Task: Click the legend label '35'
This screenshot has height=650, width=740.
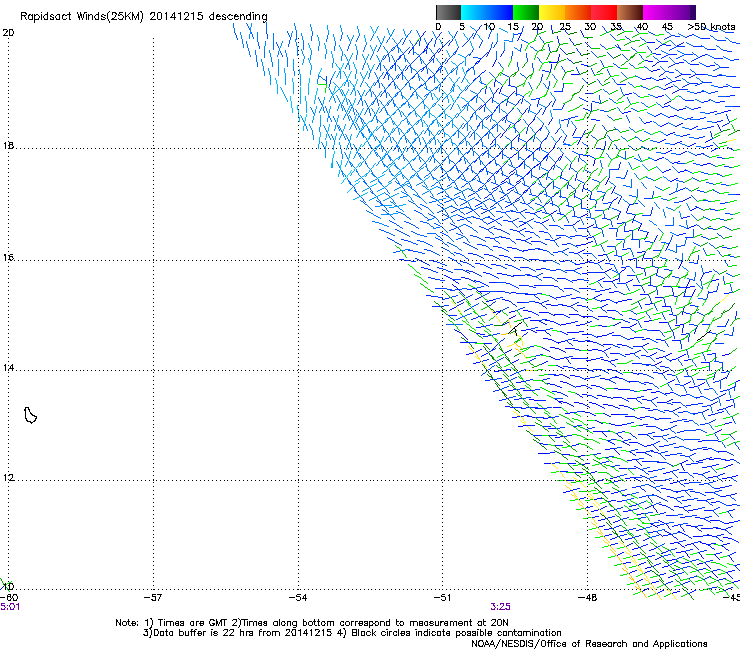Action: click(616, 27)
